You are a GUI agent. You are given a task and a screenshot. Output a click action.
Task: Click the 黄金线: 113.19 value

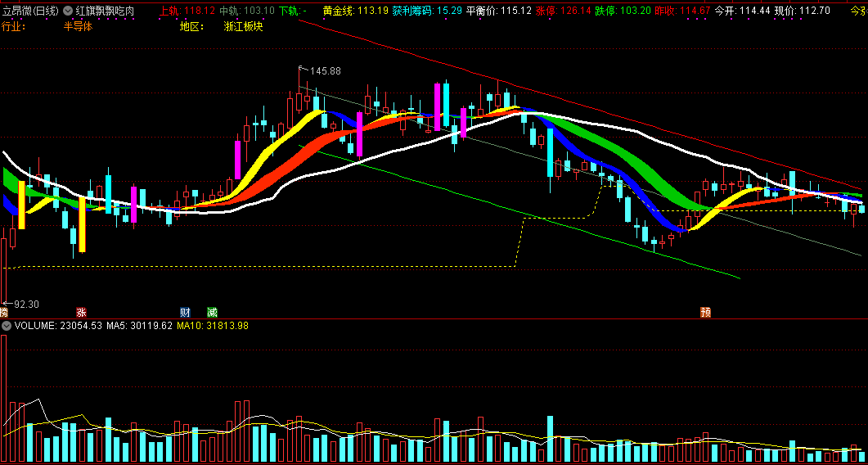356,10
